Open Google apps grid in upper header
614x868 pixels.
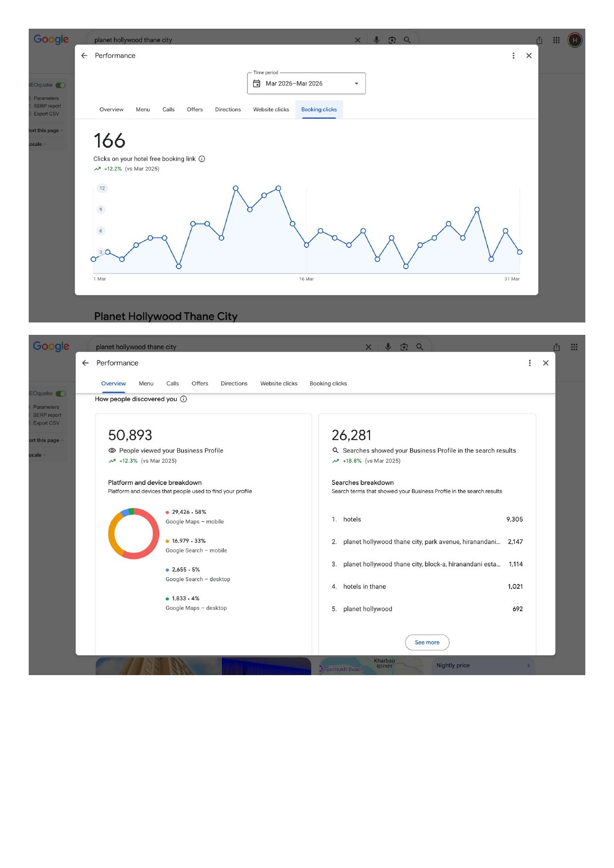(x=556, y=40)
